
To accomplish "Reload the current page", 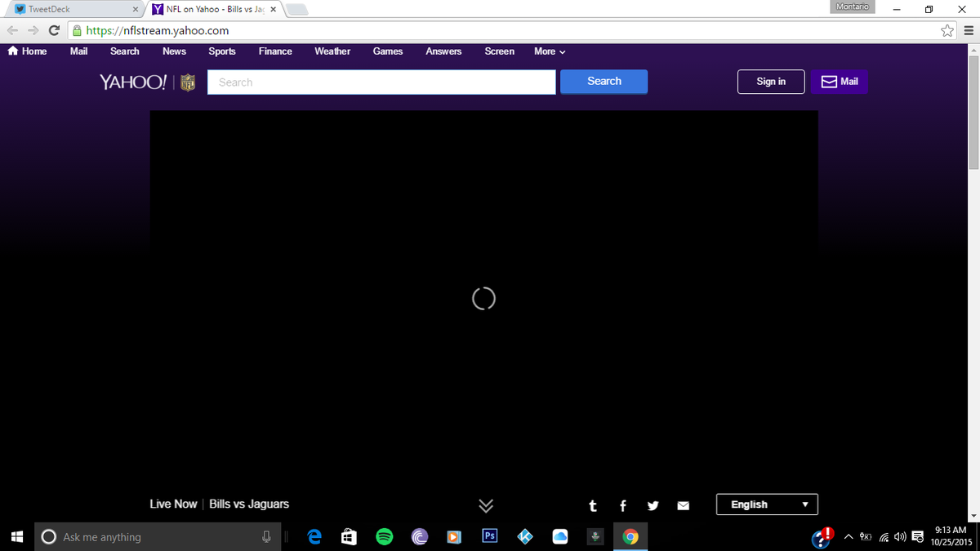I will 54,30.
